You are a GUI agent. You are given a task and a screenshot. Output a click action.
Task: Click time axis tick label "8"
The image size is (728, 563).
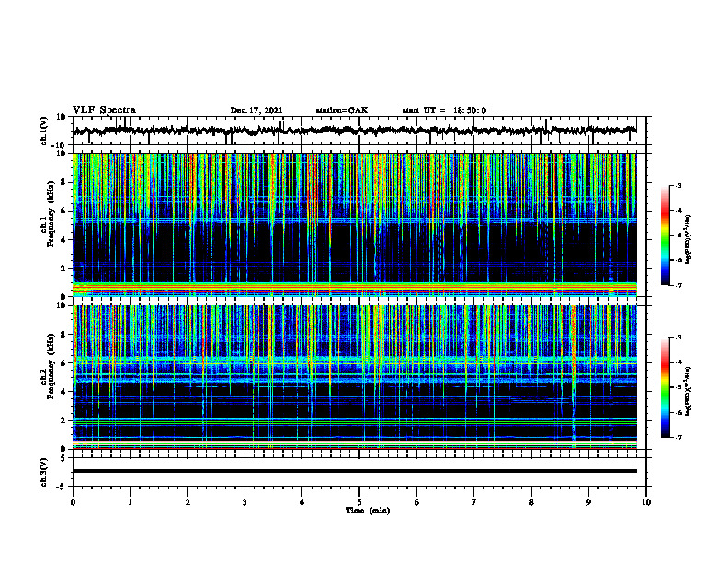[531, 502]
